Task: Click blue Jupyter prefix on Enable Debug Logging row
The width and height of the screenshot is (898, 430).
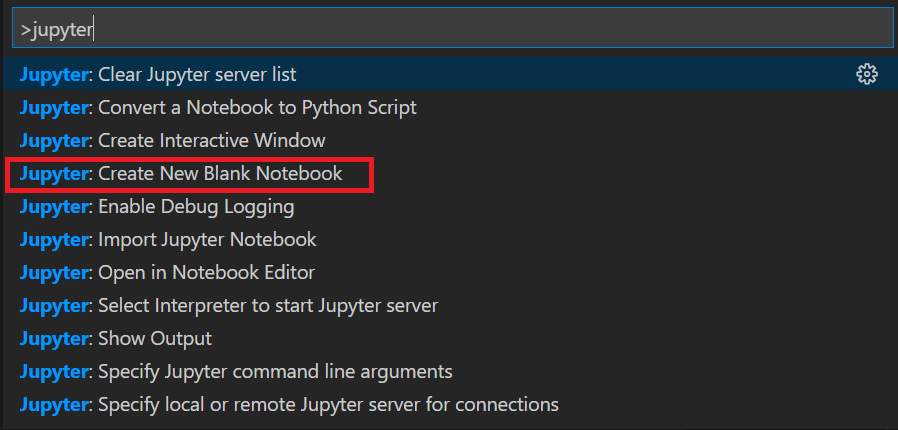Action: pyautogui.click(x=54, y=207)
